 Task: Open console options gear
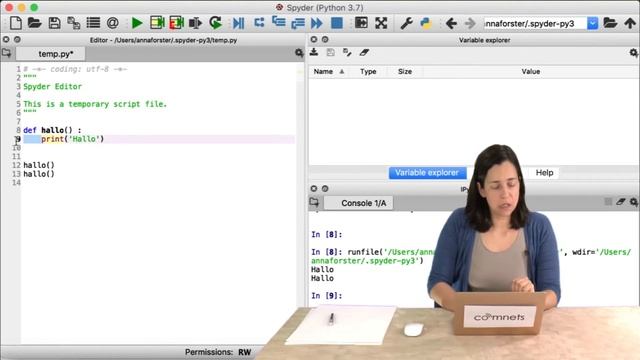point(633,202)
